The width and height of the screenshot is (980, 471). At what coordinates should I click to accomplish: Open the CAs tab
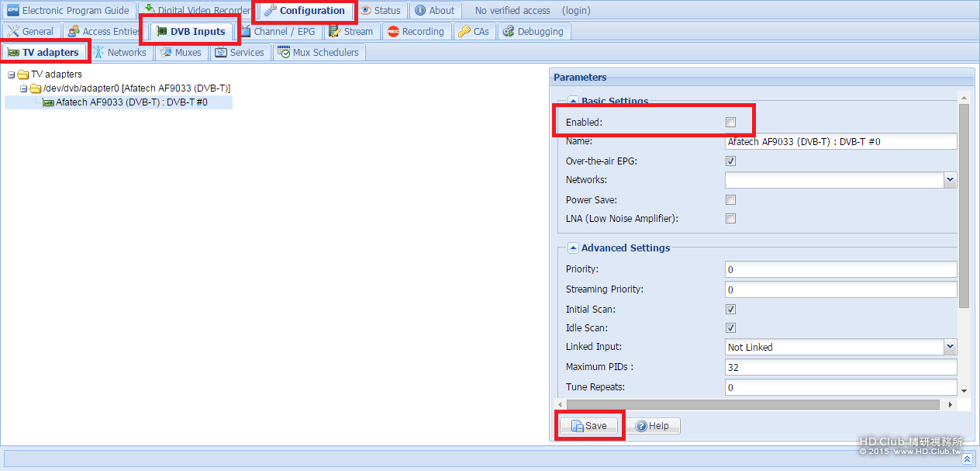click(x=474, y=32)
